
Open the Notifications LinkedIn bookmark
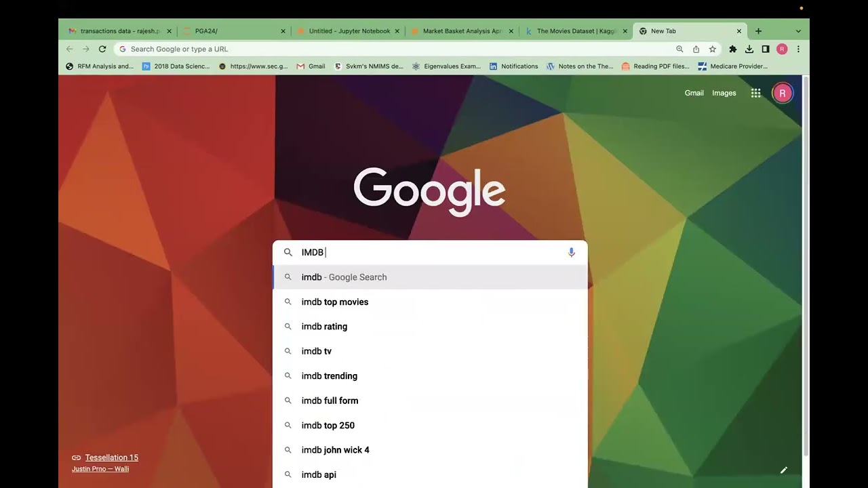[514, 66]
